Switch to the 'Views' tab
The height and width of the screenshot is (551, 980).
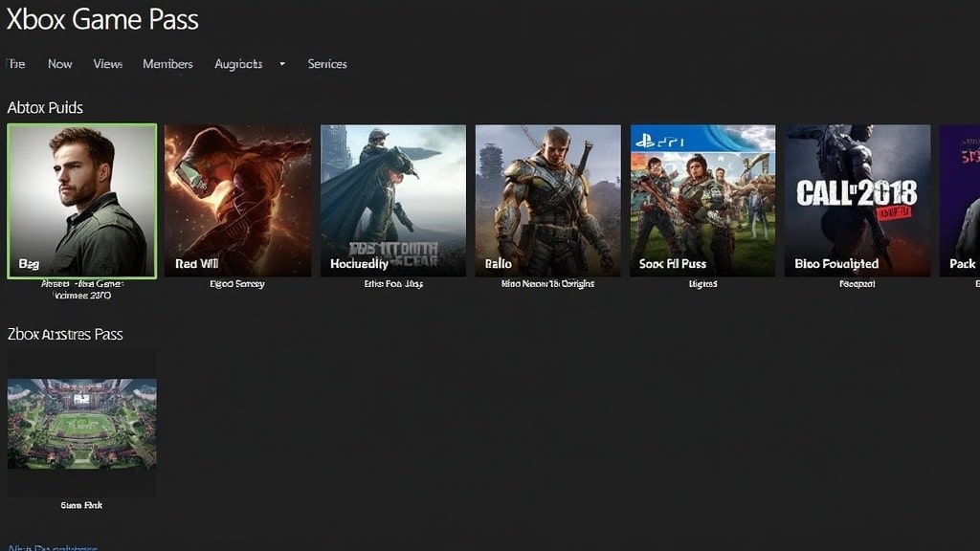tap(107, 64)
